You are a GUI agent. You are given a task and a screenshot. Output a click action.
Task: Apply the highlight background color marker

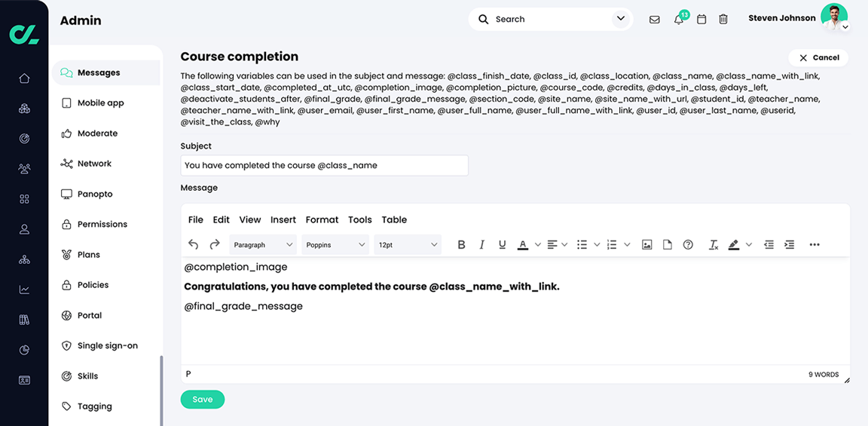click(734, 244)
